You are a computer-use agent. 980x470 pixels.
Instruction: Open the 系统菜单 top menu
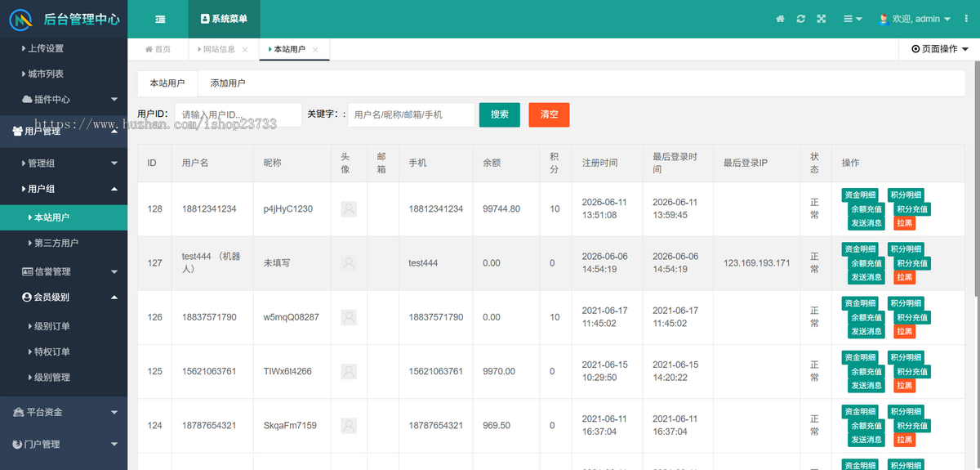pyautogui.click(x=224, y=19)
